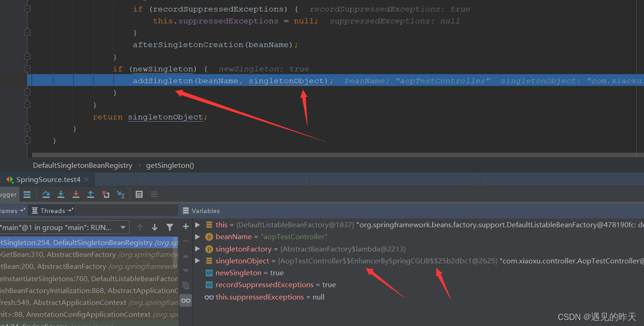
Task: Select frame finishBeanFactoryInitialization:868
Action: 89,290
